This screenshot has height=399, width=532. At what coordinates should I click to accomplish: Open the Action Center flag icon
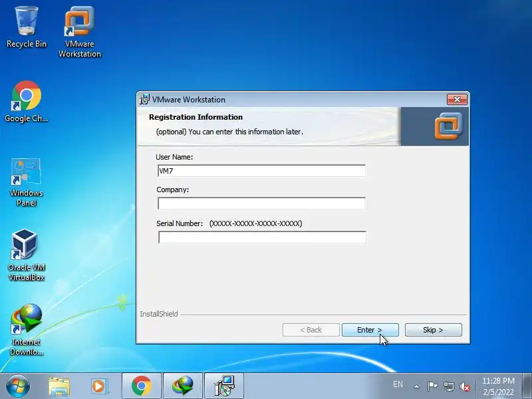(432, 386)
